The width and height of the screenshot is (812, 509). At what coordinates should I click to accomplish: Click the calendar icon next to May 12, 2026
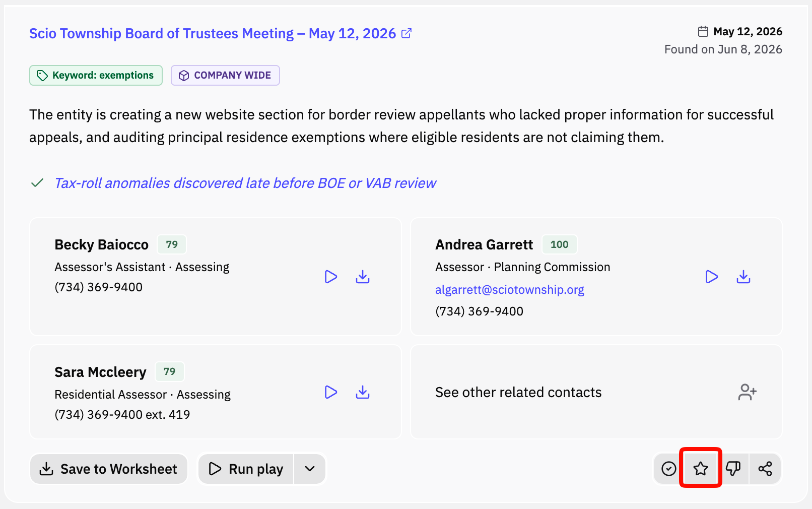[703, 31]
